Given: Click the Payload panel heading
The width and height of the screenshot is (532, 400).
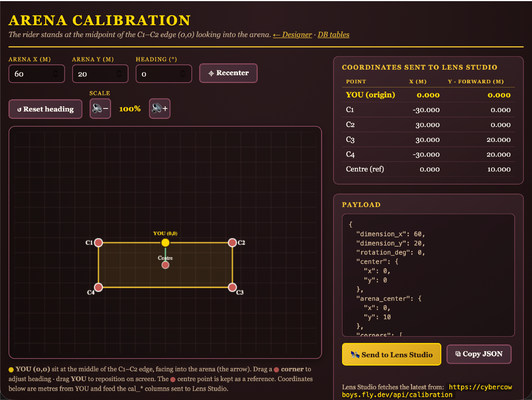Looking at the screenshot, I should click(361, 205).
